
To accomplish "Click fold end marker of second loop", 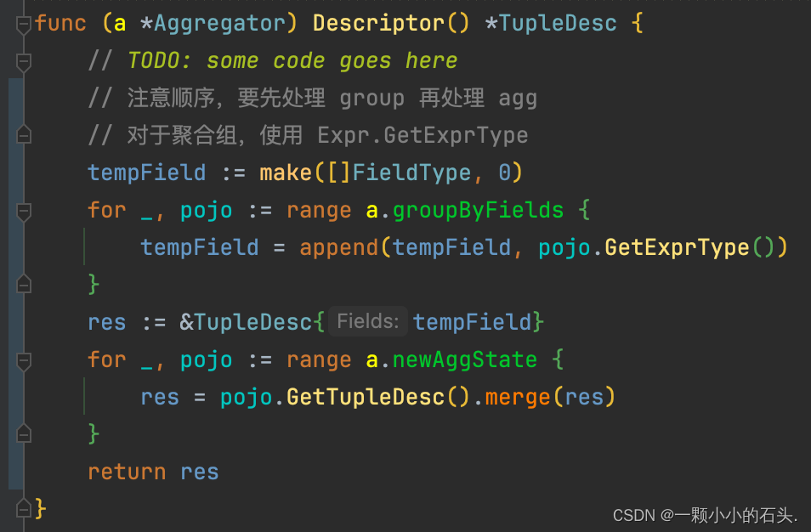I will coord(24,433).
